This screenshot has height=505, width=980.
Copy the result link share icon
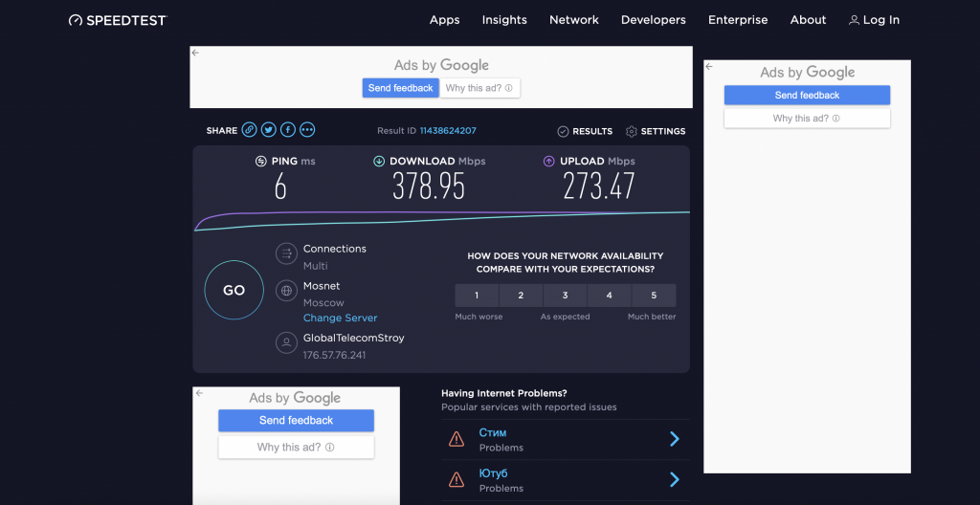pyautogui.click(x=250, y=130)
